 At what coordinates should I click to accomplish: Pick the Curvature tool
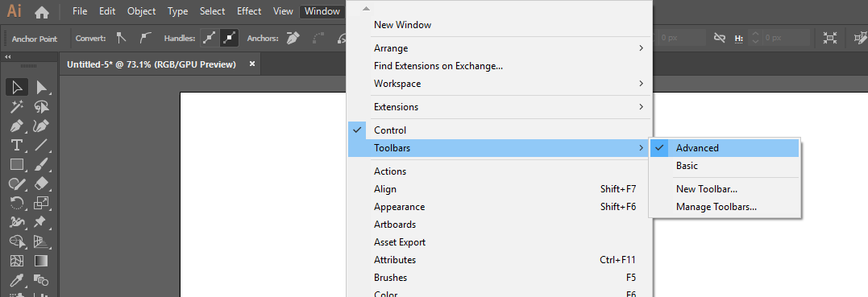42,126
